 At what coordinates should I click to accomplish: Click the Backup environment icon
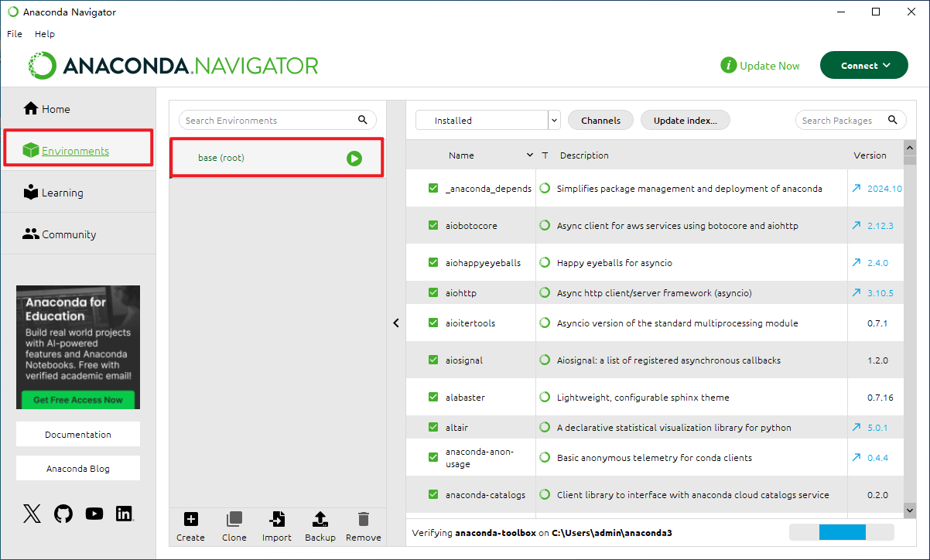point(320,519)
